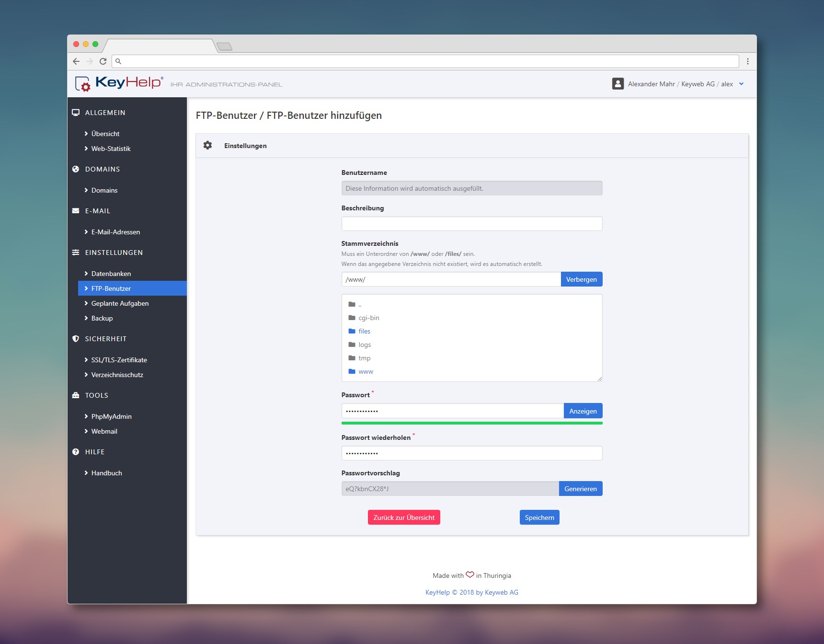
Task: Hide directory browser with Verbergen
Action: (581, 279)
